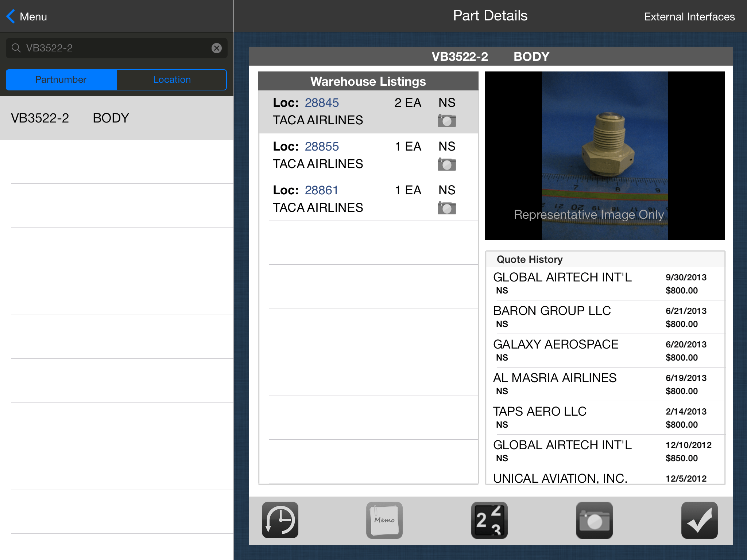This screenshot has width=747, height=560.
Task: Tap the checkmark confirm icon
Action: click(700, 520)
